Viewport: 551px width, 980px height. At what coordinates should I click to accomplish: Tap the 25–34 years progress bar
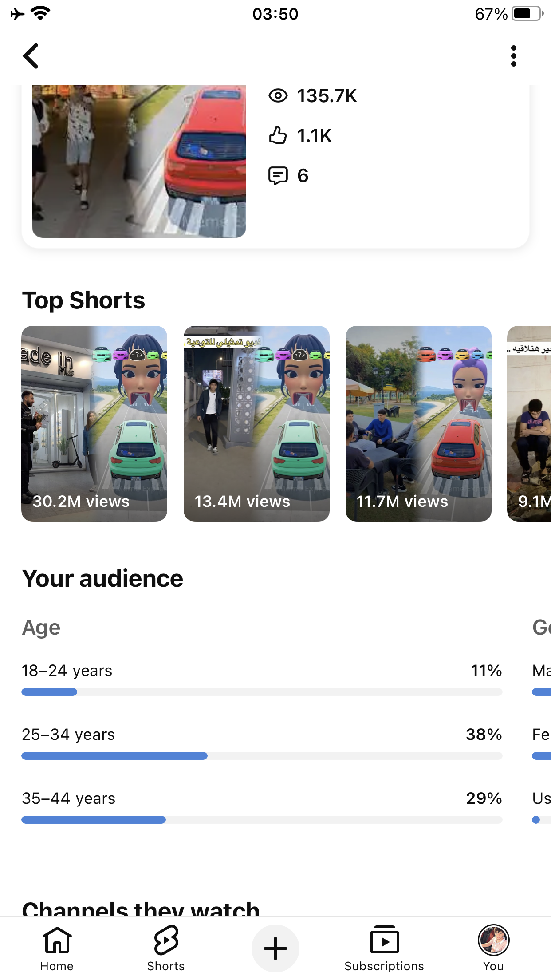262,756
